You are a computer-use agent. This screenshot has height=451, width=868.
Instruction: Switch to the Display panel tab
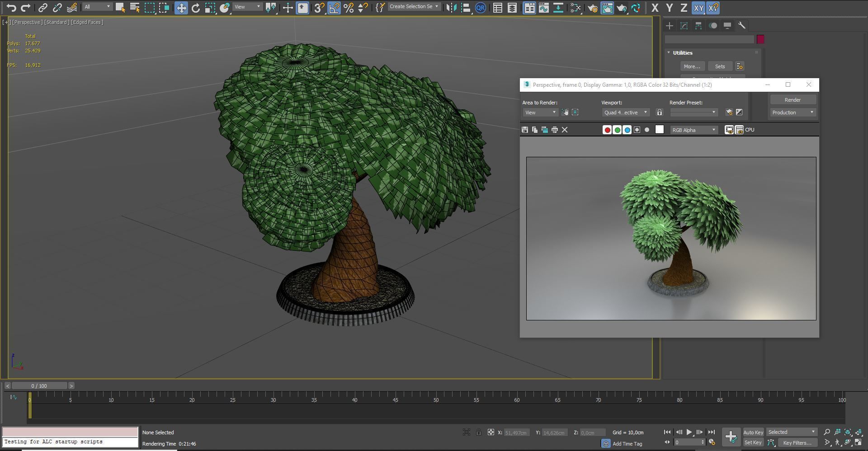[727, 26]
